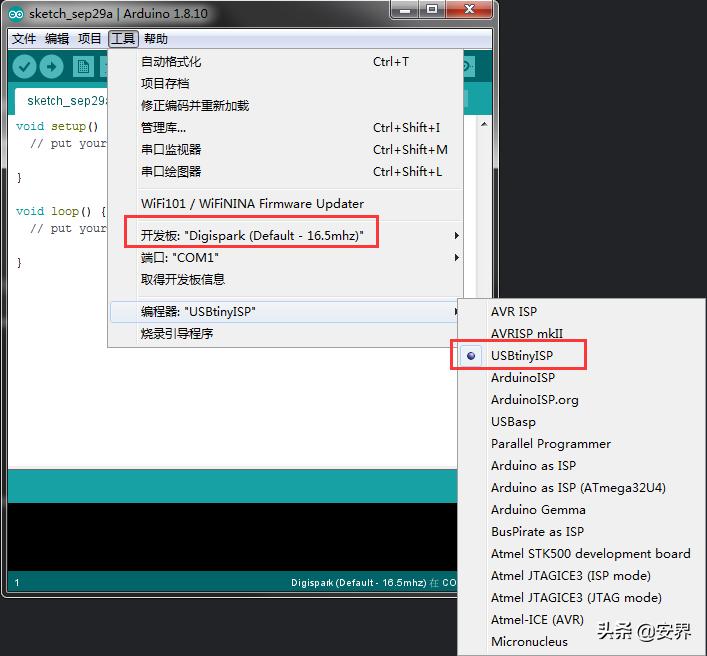Open the 编辑 menu
This screenshot has height=656, width=707.
click(57, 39)
